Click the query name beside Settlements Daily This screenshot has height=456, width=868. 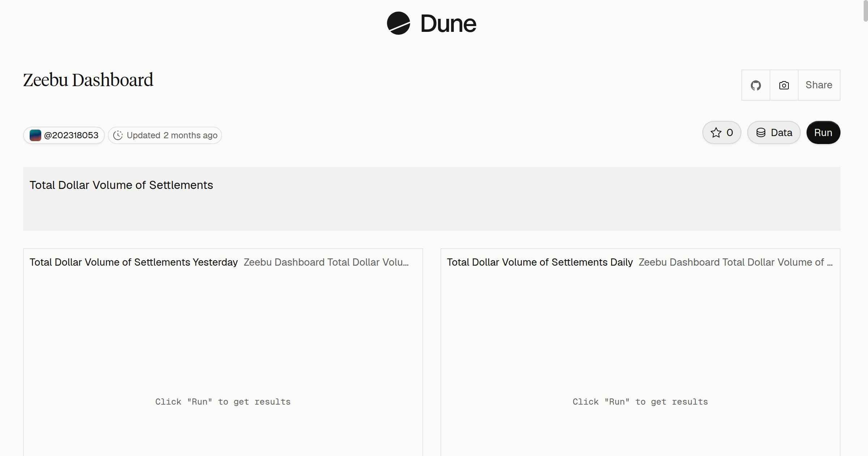[736, 262]
